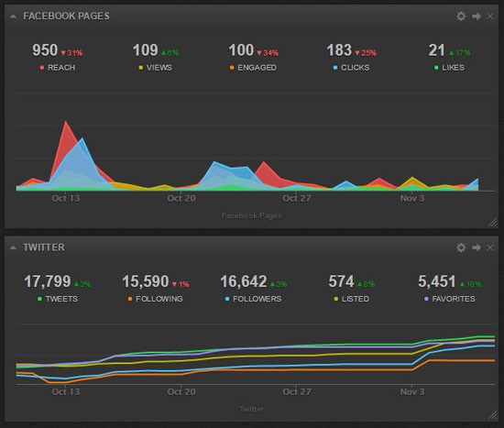Open Twitter widget settings gear
This screenshot has height=428, width=504.
461,247
